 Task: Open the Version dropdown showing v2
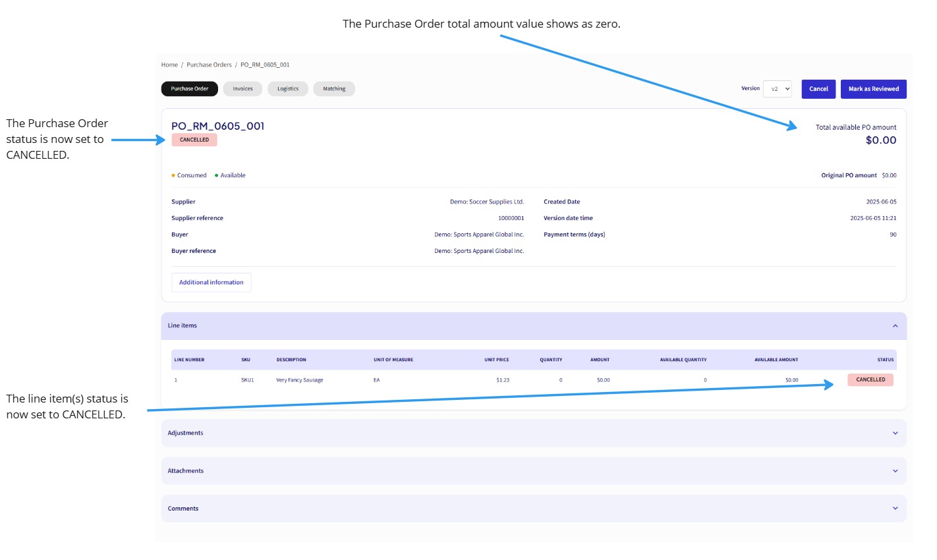tap(778, 88)
